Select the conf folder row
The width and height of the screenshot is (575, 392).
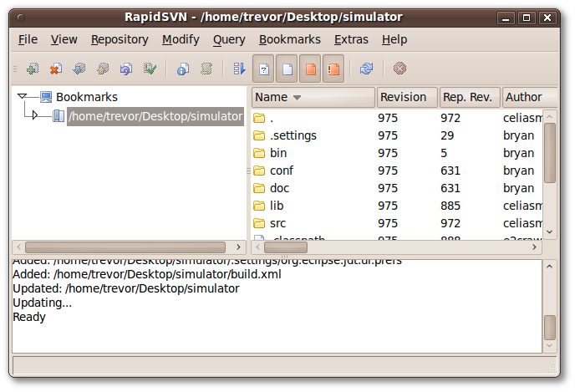397,171
